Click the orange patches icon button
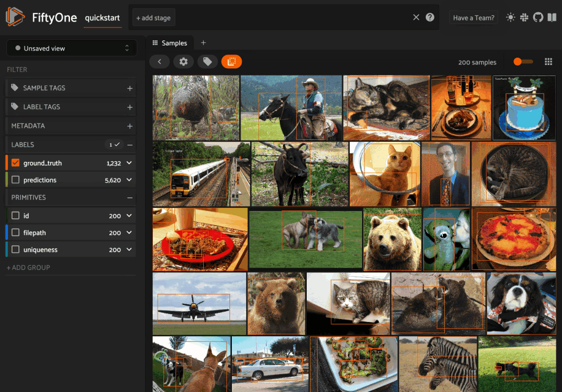 click(x=231, y=61)
